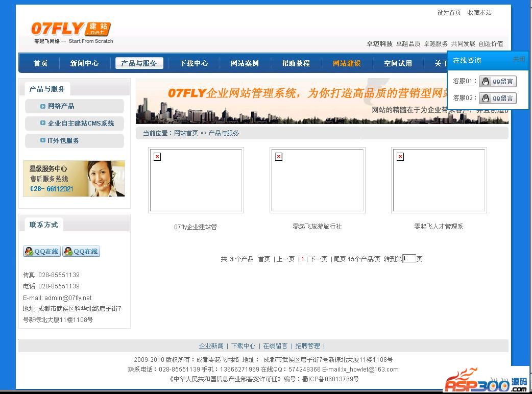Open the 网站案例 navigation tab
This screenshot has width=532, height=394.
[x=245, y=63]
